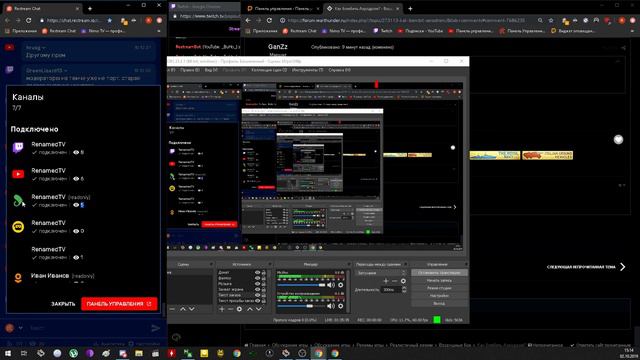Open Коллекция сцен menu in OBS
The height and width of the screenshot is (360, 640).
click(269, 70)
